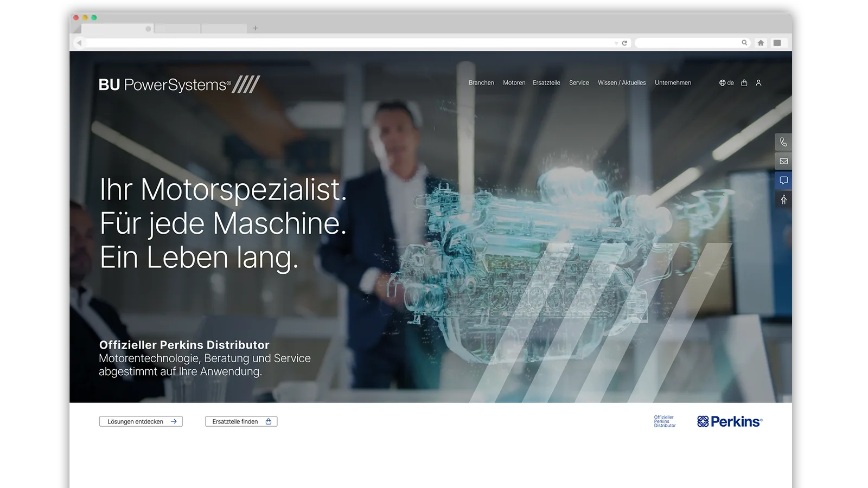Click the BU PowerSystems logo
Image resolution: width=868 pixels, height=488 pixels.
[179, 85]
